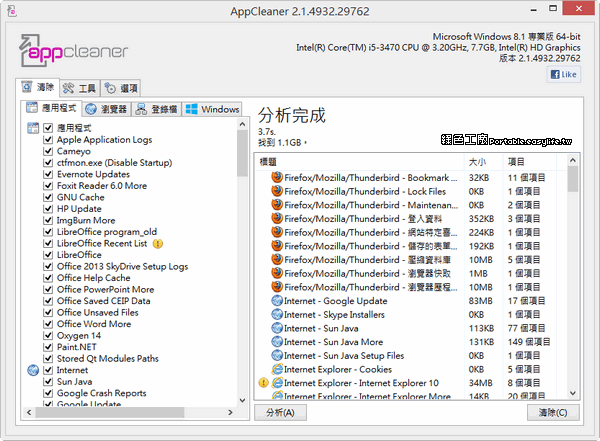
Task: Click Firefox icon in 224KB row
Action: coord(277,232)
